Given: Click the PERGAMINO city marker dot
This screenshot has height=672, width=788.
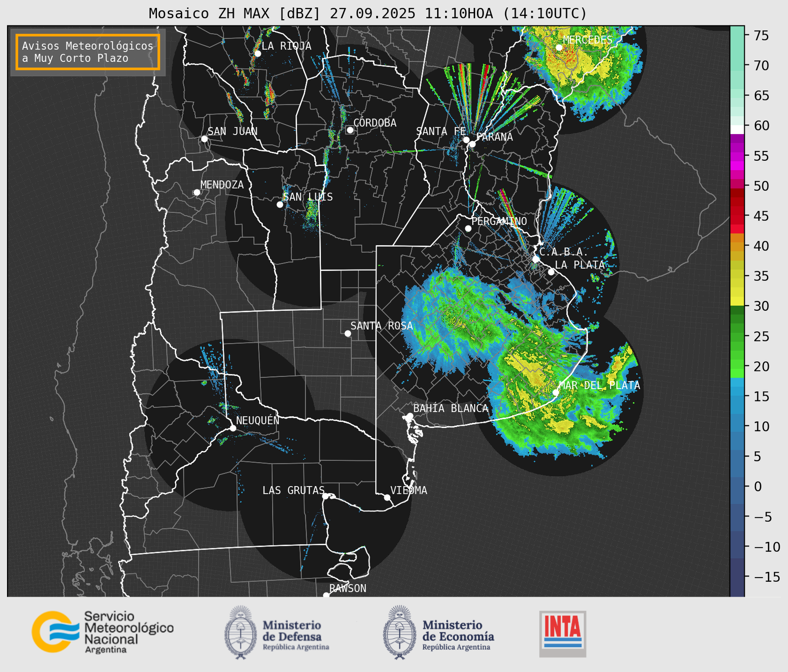Looking at the screenshot, I should 468,229.
